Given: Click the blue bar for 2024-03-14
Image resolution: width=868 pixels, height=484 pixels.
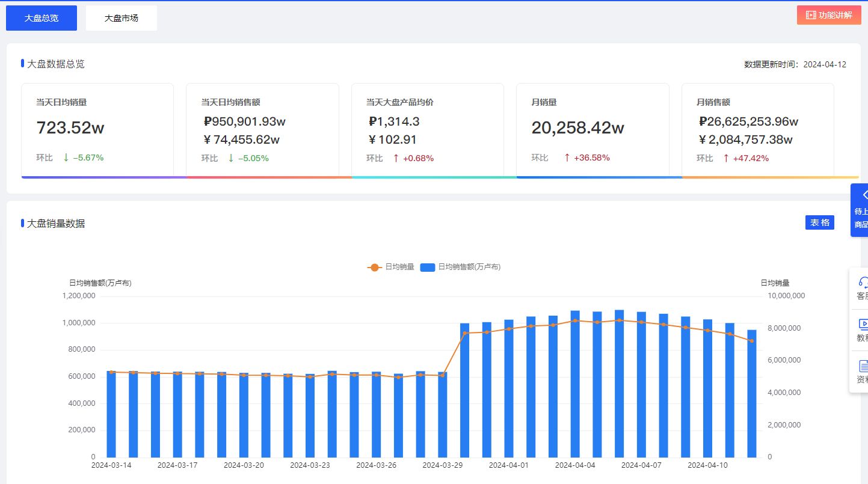Looking at the screenshot, I should pyautogui.click(x=111, y=414).
